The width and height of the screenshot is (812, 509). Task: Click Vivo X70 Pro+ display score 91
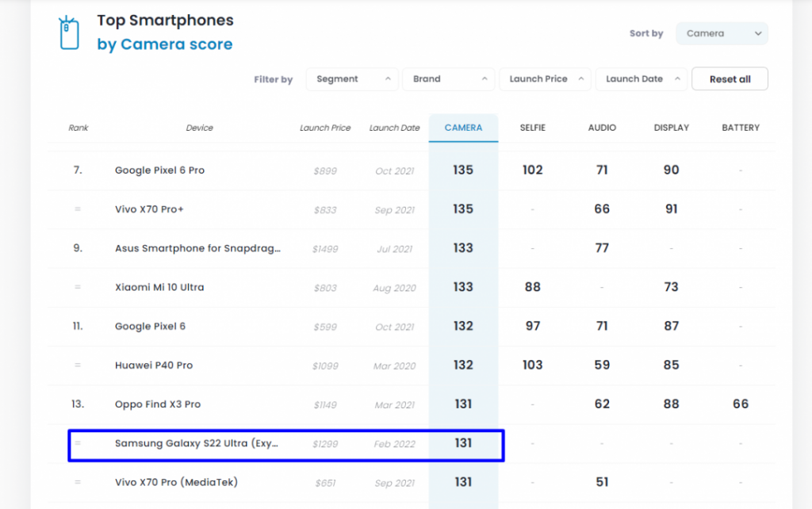point(671,209)
